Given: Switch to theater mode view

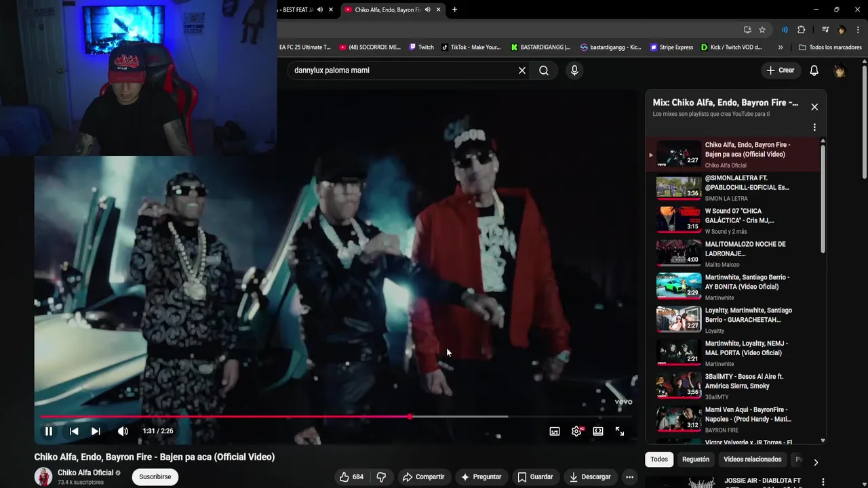Looking at the screenshot, I should click(x=598, y=431).
